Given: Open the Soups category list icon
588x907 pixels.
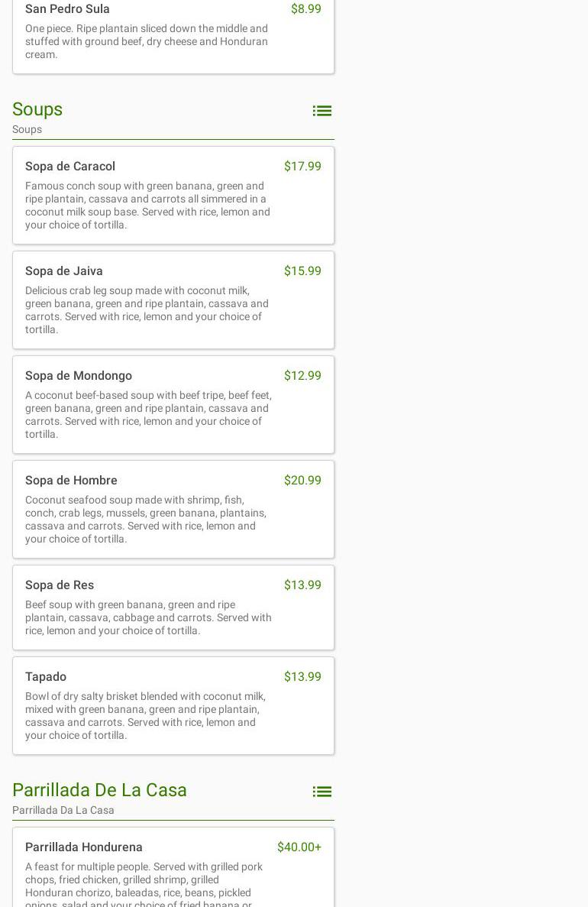Looking at the screenshot, I should click(x=321, y=111).
